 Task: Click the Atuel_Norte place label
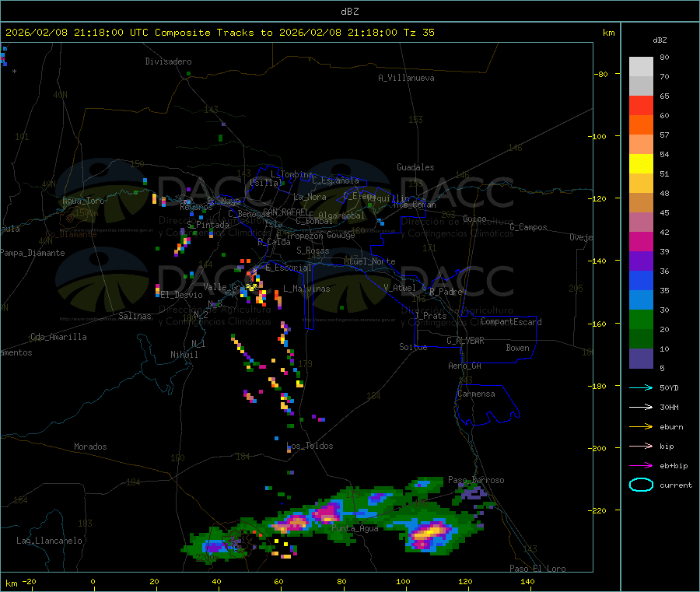click(x=369, y=261)
